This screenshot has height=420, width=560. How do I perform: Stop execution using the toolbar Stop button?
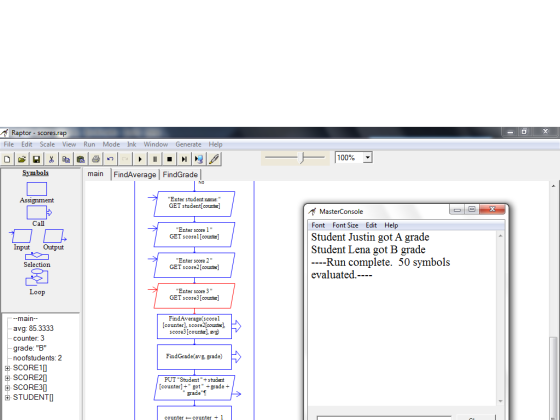pyautogui.click(x=169, y=159)
